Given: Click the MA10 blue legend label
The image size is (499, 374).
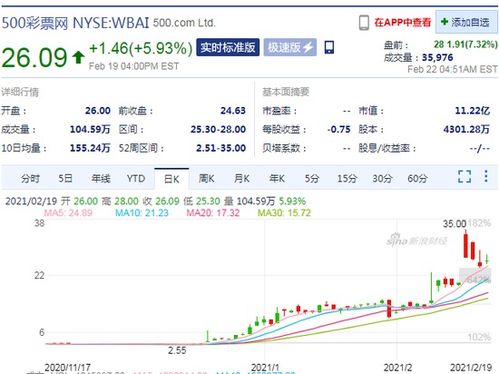Looking at the screenshot, I should coord(142,213).
